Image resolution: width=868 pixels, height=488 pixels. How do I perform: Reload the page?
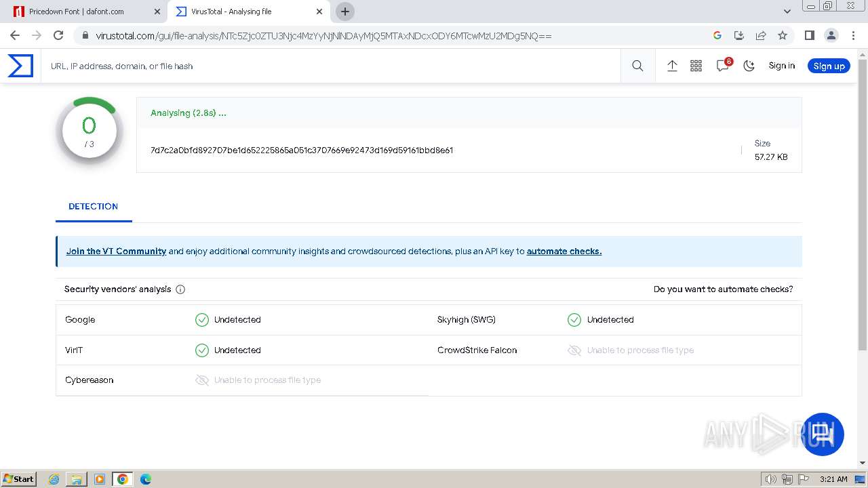click(x=58, y=35)
